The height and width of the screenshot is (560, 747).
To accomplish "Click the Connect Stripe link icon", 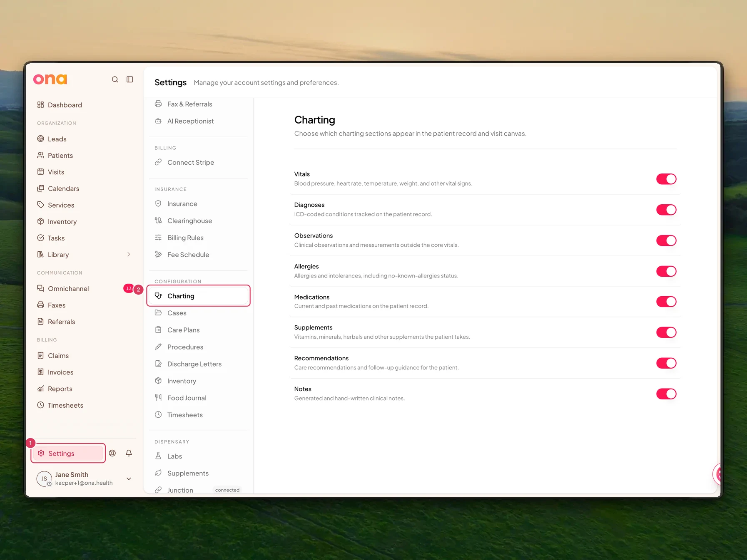I will tap(158, 162).
